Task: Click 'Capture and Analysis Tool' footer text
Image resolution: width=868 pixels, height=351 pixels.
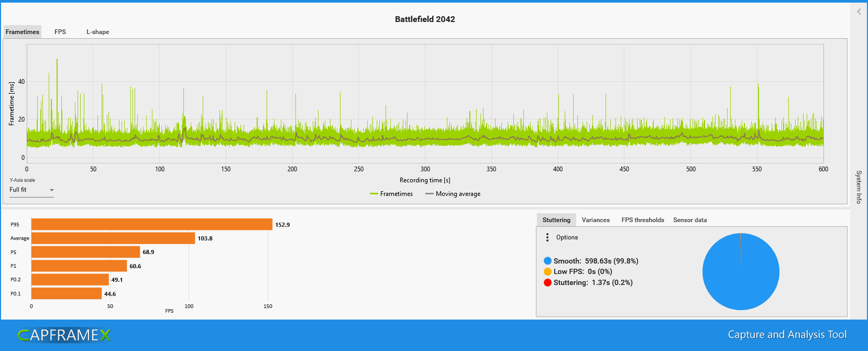Action: pos(787,335)
